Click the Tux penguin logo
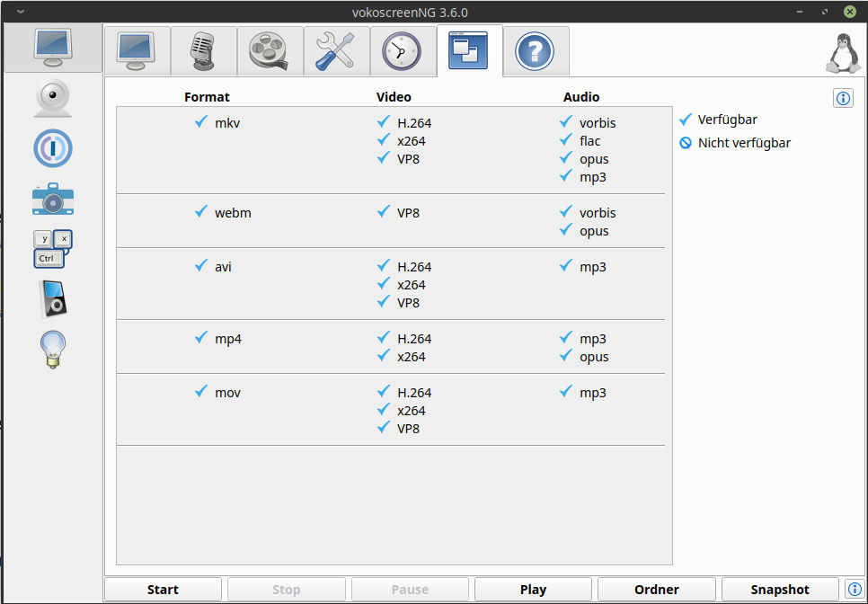This screenshot has width=868, height=604. point(843,53)
